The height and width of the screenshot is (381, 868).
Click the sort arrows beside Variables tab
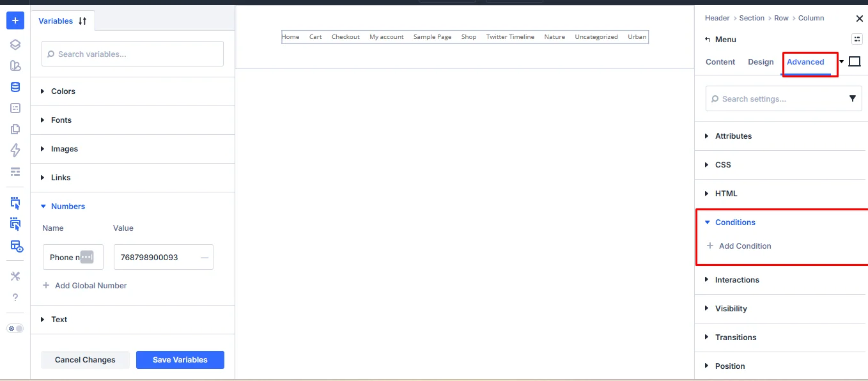pos(82,21)
